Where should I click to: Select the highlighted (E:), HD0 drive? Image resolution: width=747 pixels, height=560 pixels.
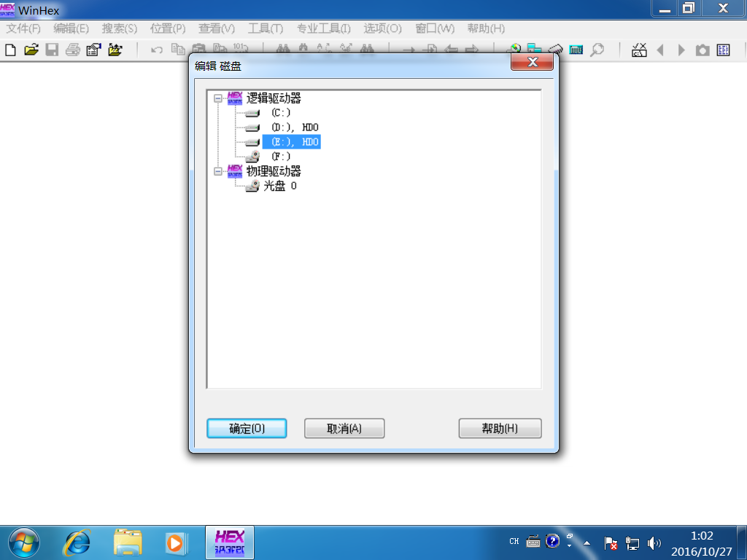tap(292, 141)
